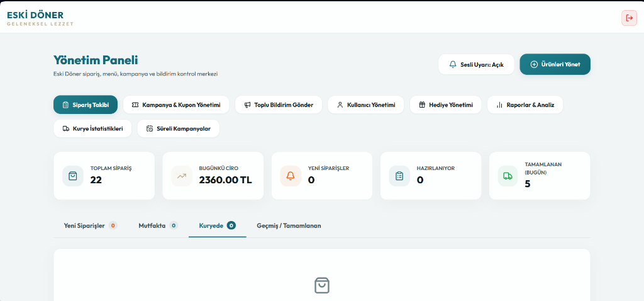Switch to Geçmiş / Tamamlanan tab
The image size is (644, 301).
click(289, 225)
